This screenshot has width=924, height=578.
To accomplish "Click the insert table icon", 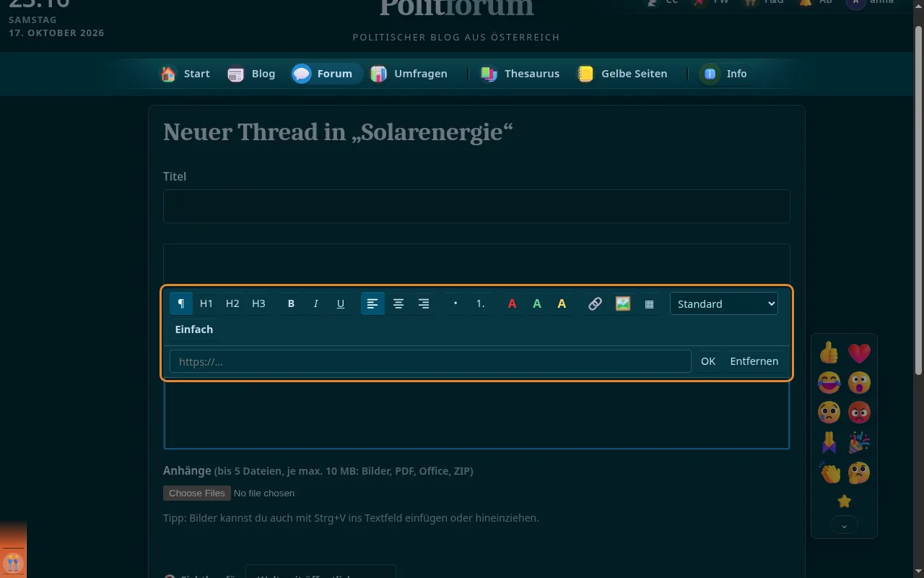I will pos(649,303).
